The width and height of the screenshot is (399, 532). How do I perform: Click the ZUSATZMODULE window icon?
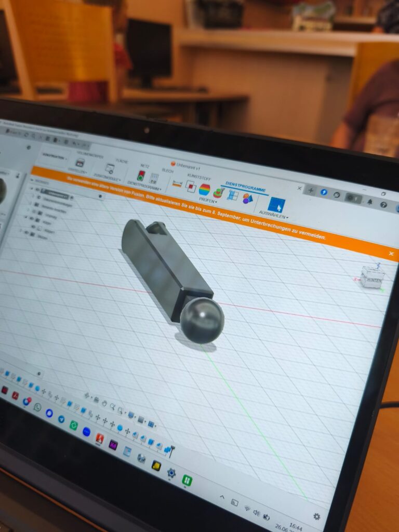click(110, 168)
